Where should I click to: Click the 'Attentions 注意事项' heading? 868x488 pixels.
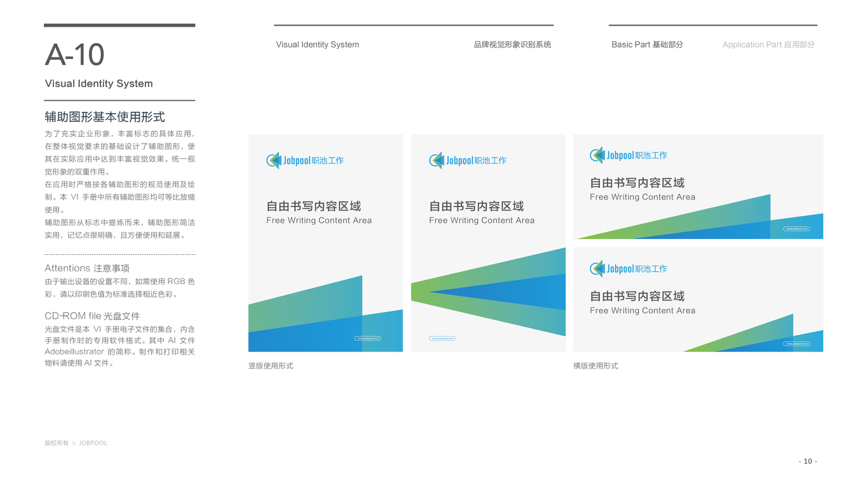coord(87,268)
